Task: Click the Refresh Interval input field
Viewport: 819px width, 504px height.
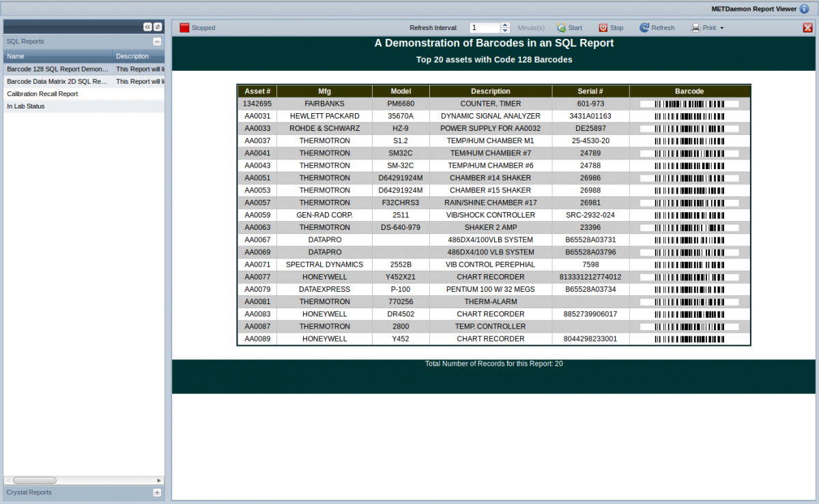Action: [x=485, y=28]
